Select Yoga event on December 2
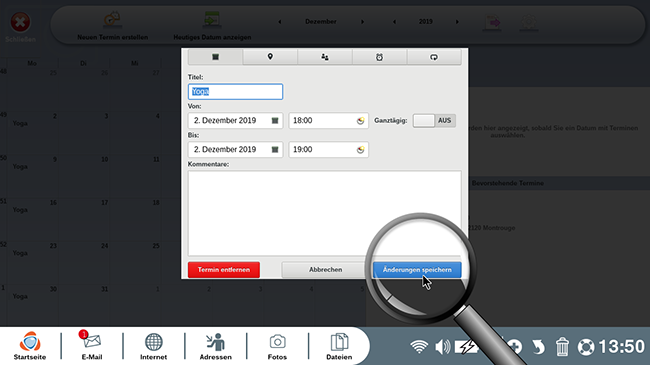 click(x=20, y=123)
